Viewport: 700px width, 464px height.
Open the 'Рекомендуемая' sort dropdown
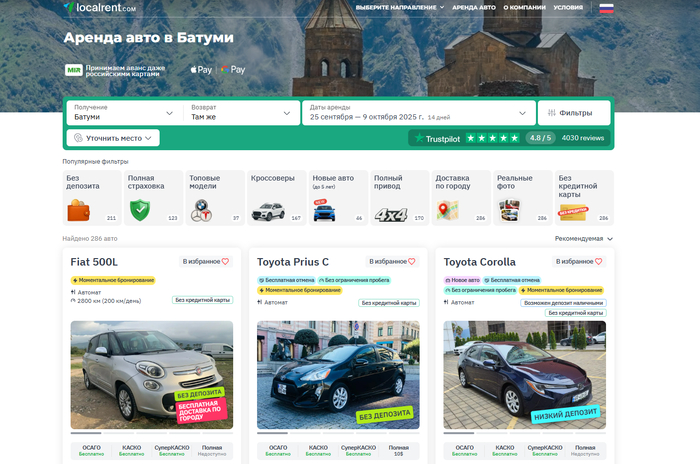(x=584, y=239)
